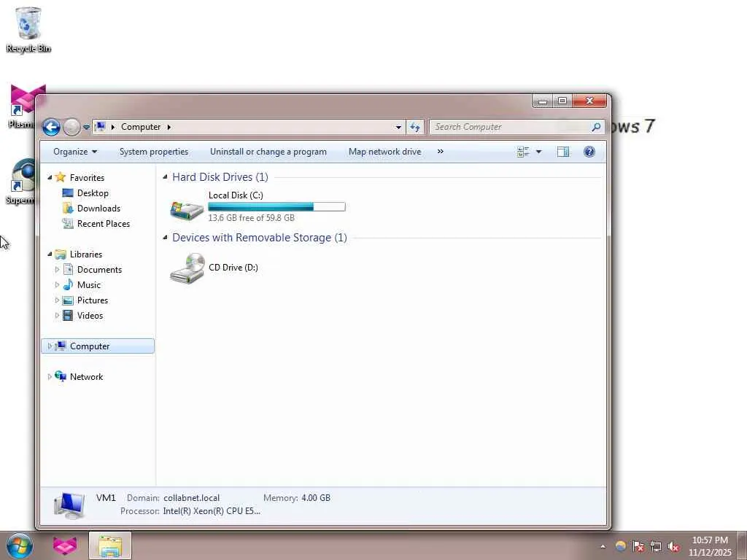Open Recent Places in Favorites
The image size is (747, 560).
click(x=96, y=223)
